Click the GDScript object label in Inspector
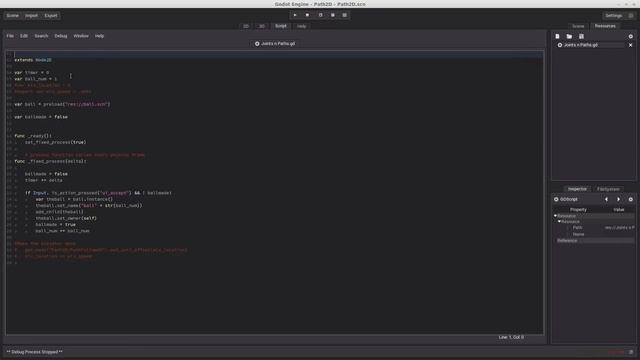Viewport: 640px width, 360px height. pyautogui.click(x=569, y=199)
